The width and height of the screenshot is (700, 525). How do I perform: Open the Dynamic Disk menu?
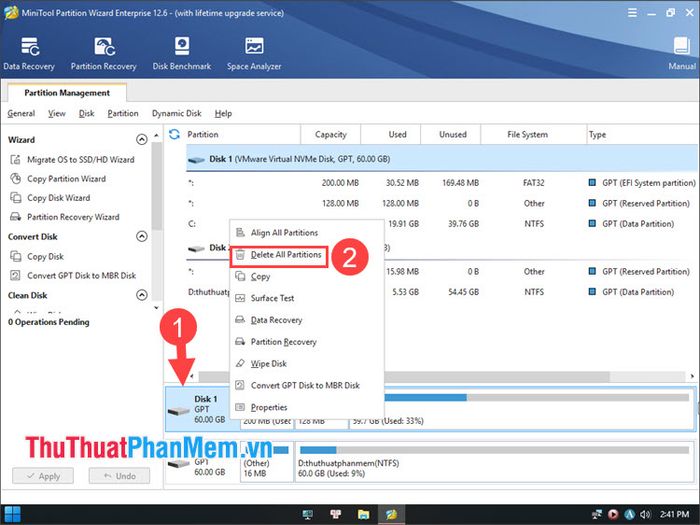coord(176,113)
